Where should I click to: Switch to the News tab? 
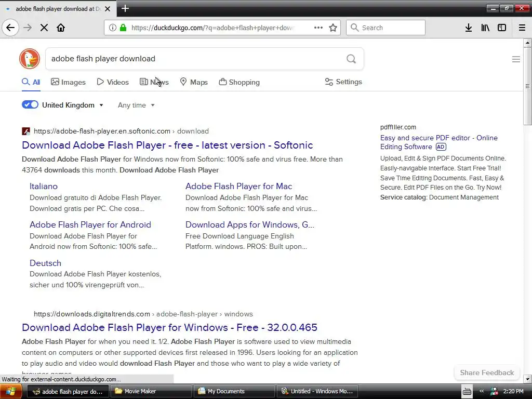pyautogui.click(x=154, y=82)
